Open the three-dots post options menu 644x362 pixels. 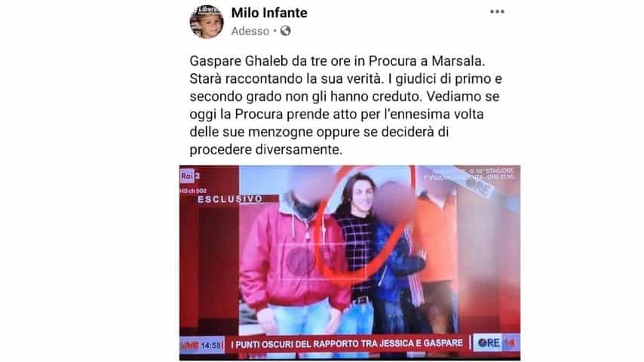(497, 12)
